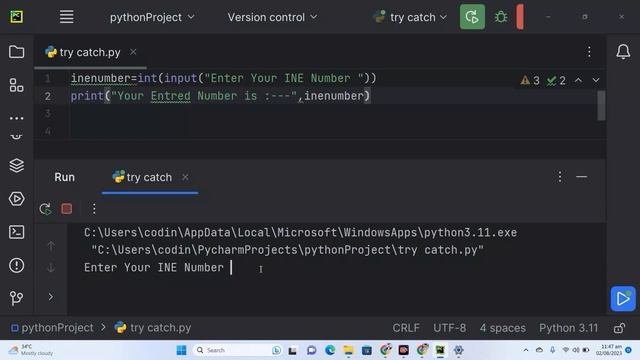
Task: Open weather widget showing 34°C
Action: coord(31,350)
